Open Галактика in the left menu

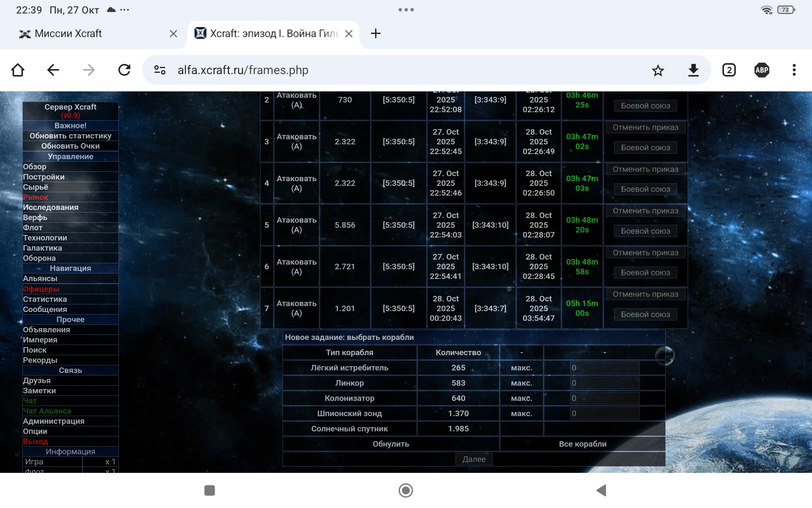click(42, 248)
